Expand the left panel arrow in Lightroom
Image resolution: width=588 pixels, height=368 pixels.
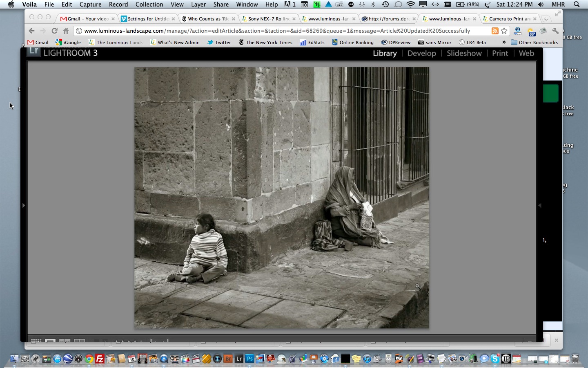coord(24,205)
